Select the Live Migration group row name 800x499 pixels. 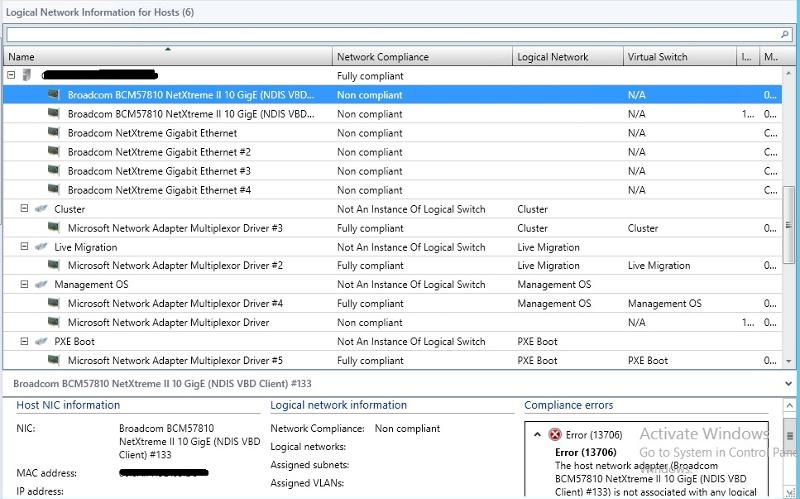(86, 247)
